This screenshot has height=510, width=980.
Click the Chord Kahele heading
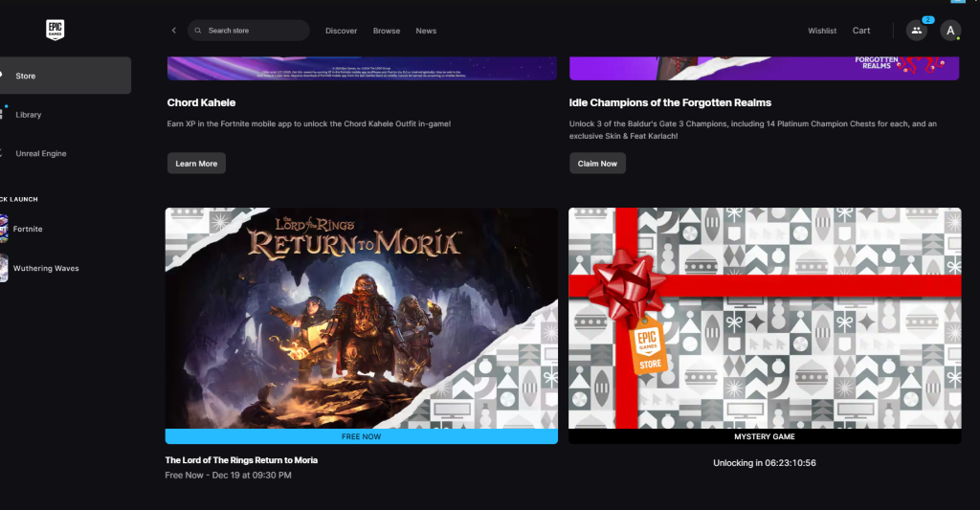point(201,102)
